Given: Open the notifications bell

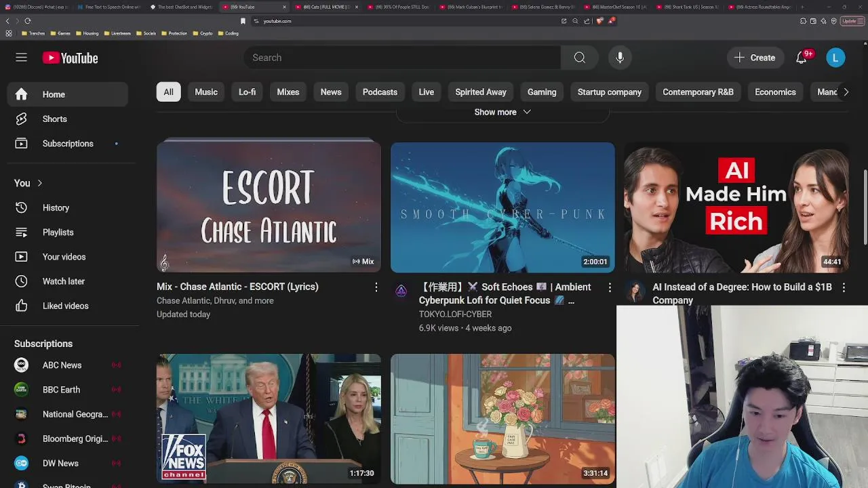Looking at the screenshot, I should click(802, 58).
